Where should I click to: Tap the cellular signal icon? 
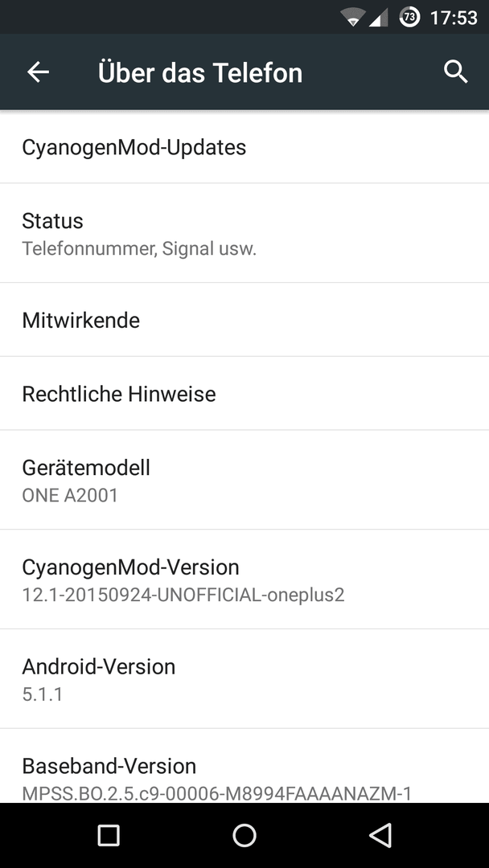click(379, 17)
